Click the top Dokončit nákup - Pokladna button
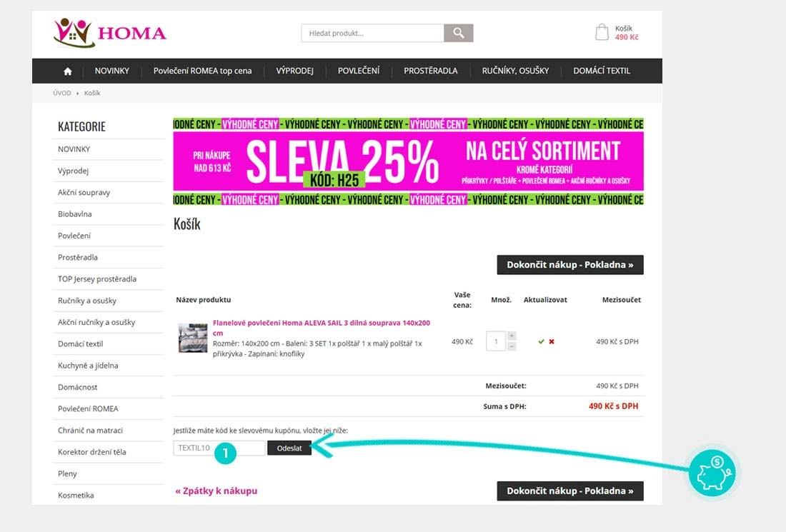The image size is (786, 532). [570, 264]
